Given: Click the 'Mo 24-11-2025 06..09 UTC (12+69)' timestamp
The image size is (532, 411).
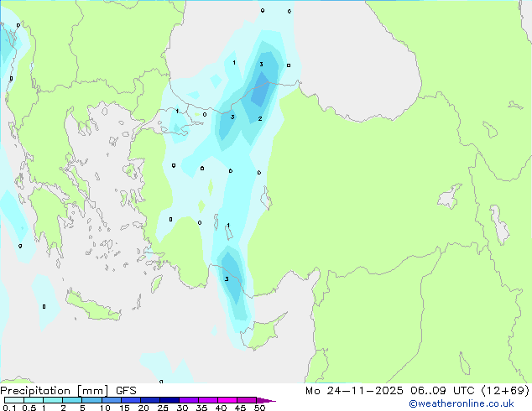Looking at the screenshot, I should point(417,391).
